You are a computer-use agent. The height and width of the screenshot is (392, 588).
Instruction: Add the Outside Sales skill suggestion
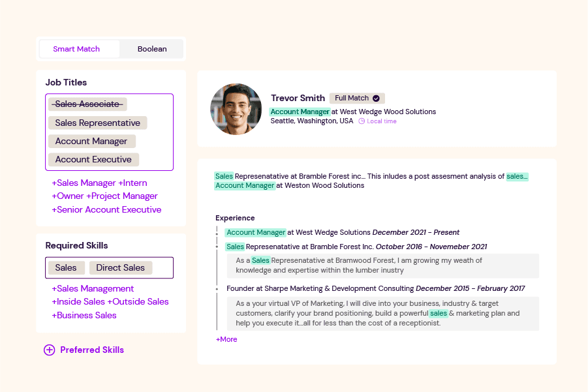tap(138, 301)
